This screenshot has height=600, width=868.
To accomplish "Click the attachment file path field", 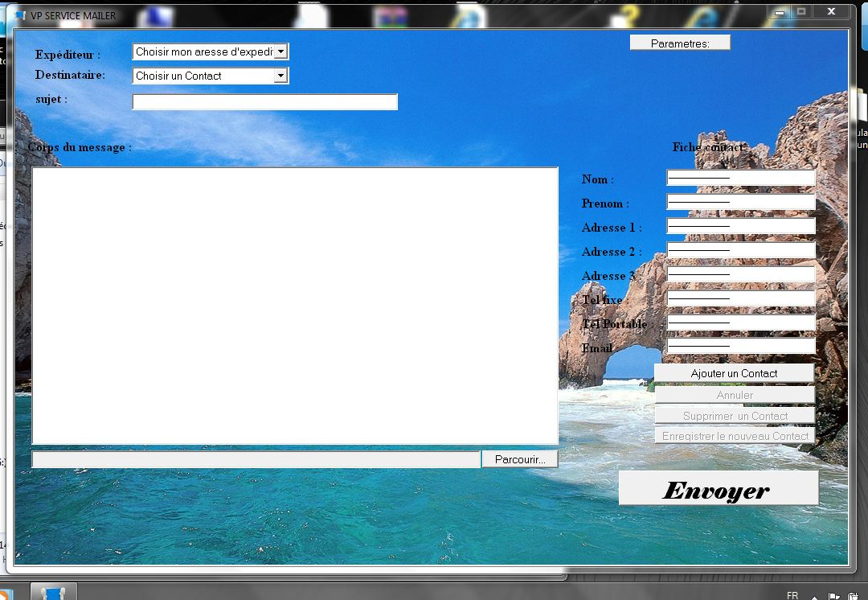I will point(256,459).
